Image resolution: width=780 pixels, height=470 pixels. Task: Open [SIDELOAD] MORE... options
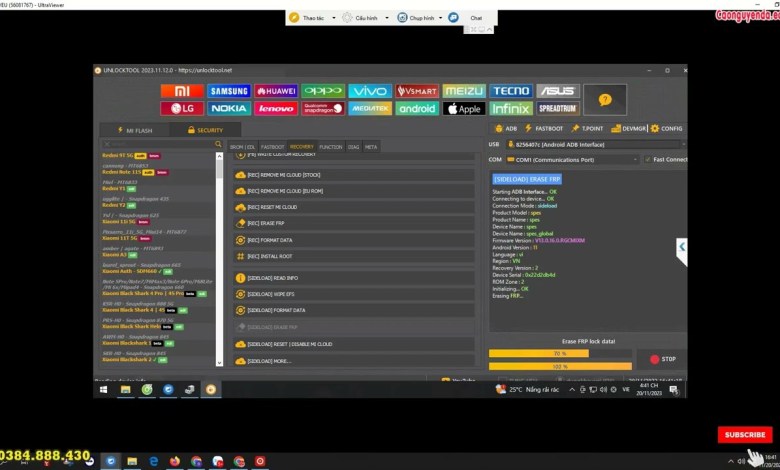tap(354, 361)
